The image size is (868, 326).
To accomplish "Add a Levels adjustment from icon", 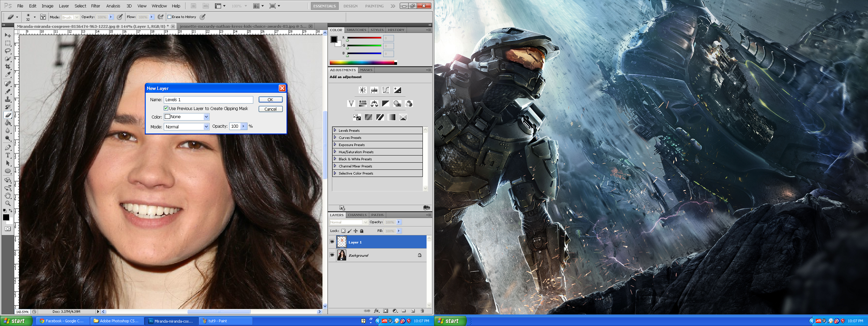I will [374, 90].
